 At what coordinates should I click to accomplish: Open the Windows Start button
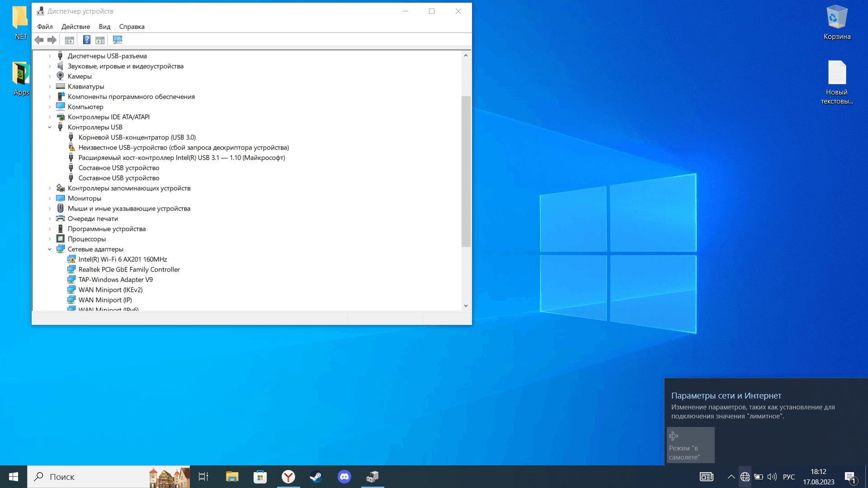click(x=14, y=477)
